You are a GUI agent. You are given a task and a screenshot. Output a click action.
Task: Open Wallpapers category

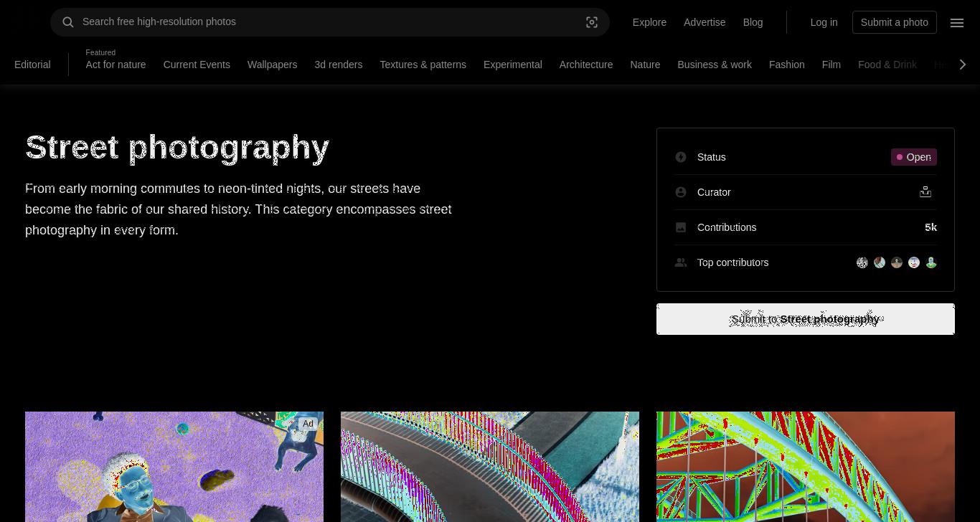coord(272,65)
